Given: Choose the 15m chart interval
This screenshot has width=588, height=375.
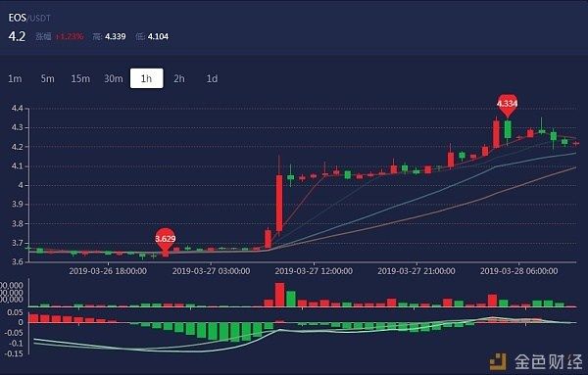Looking at the screenshot, I should pyautogui.click(x=80, y=78).
